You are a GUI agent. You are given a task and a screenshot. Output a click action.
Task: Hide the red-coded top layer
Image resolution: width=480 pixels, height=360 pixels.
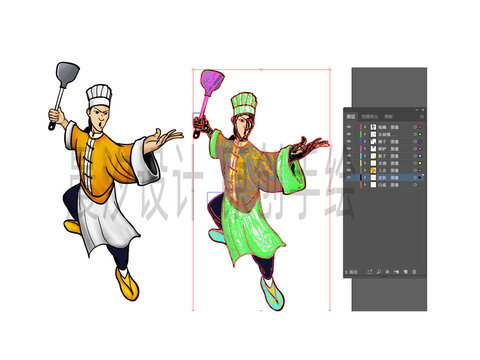349,127
